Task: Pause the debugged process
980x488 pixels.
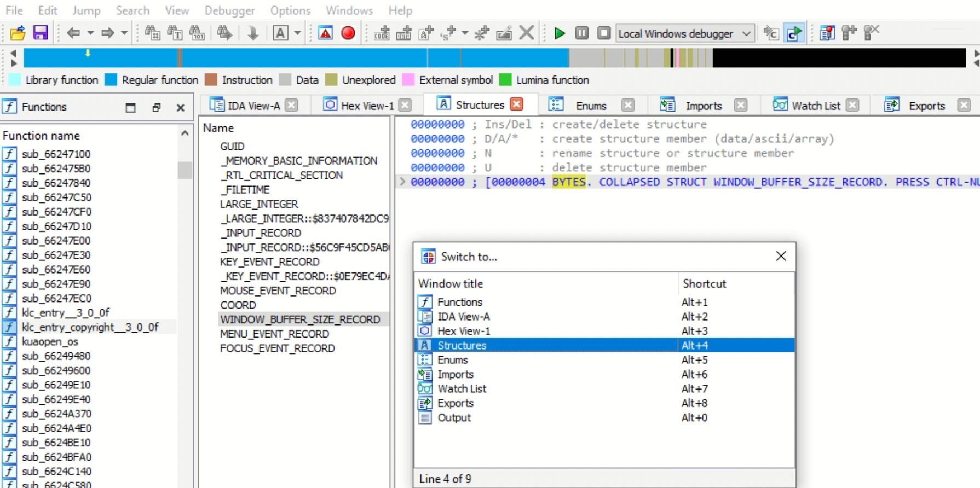Action: (581, 33)
